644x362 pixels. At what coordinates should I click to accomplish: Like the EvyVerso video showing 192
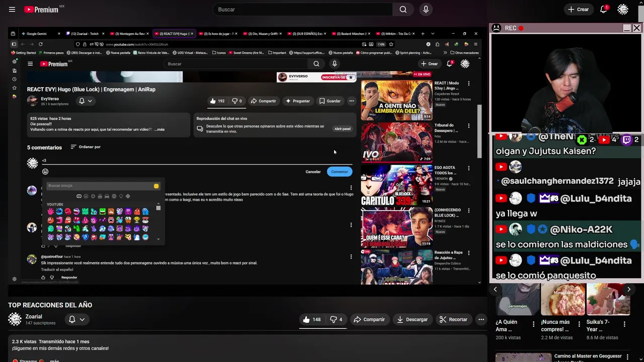click(217, 101)
